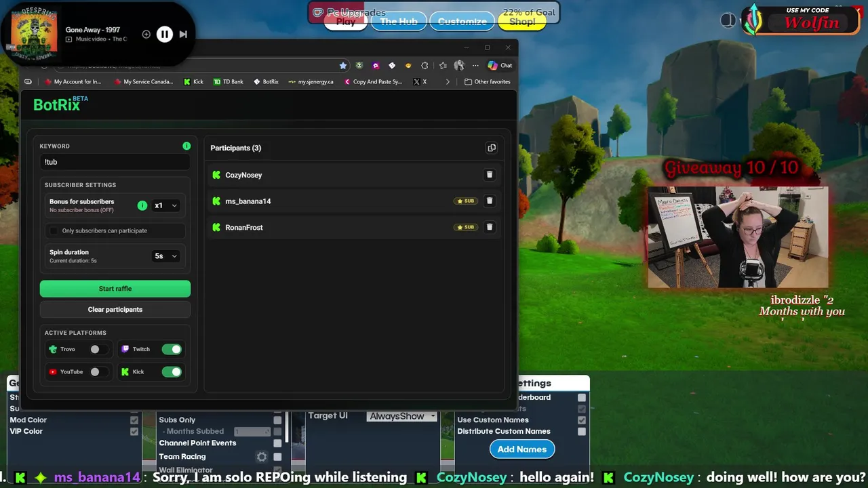The height and width of the screenshot is (488, 868).
Task: Click Add Names button
Action: 522,449
